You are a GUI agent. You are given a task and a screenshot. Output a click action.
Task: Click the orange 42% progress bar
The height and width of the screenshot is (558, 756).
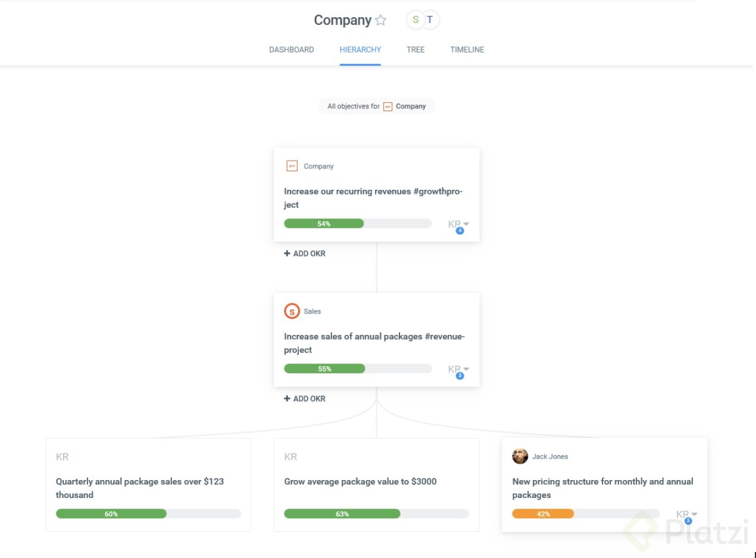click(586, 514)
